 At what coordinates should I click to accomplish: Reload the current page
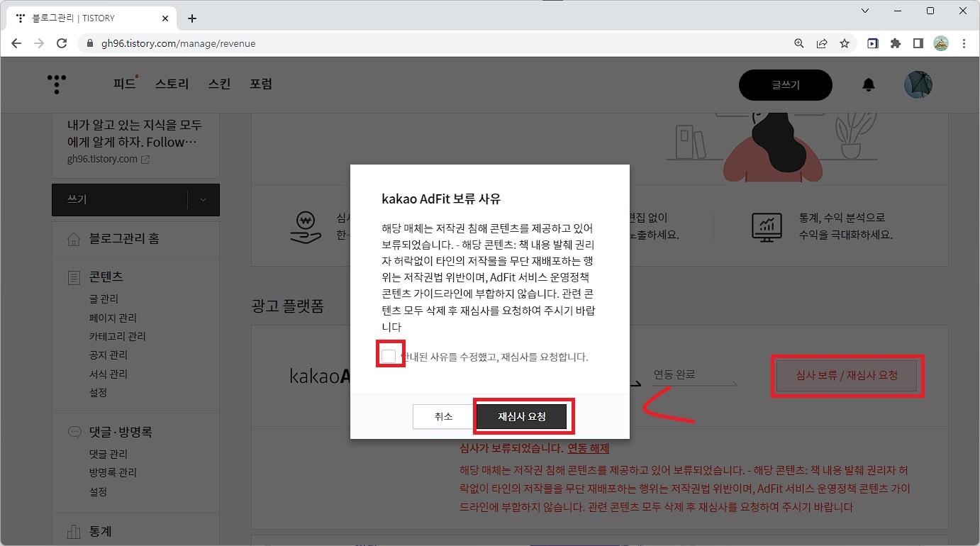click(62, 43)
